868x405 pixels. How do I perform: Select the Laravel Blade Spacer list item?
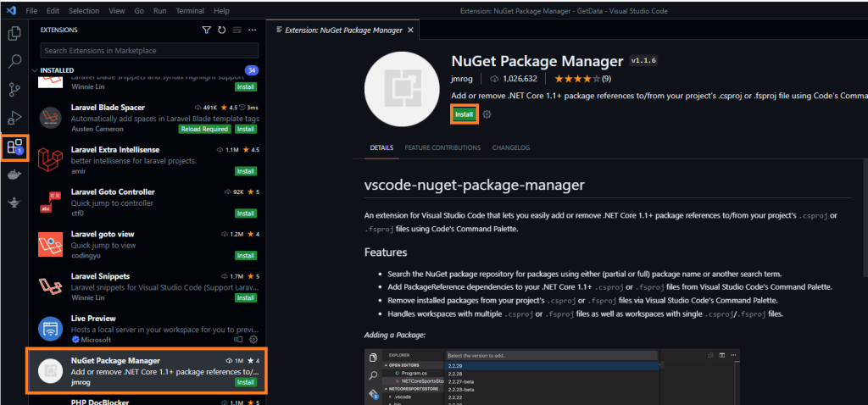point(147,118)
